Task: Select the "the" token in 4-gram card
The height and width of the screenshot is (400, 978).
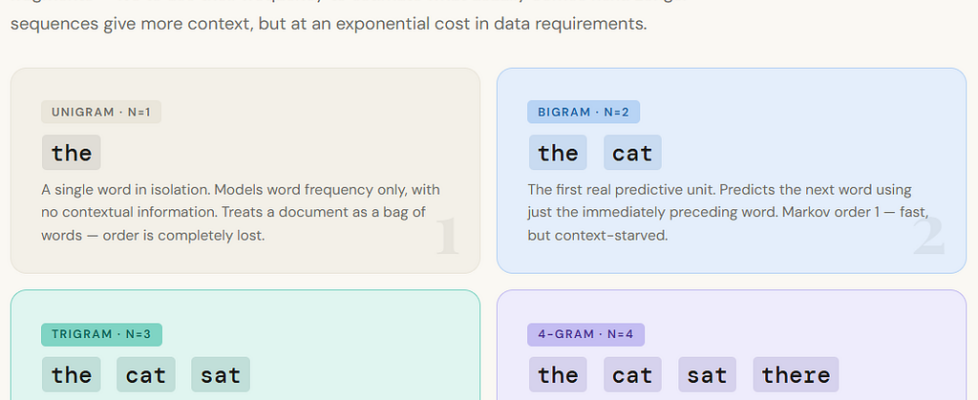Action: 558,375
